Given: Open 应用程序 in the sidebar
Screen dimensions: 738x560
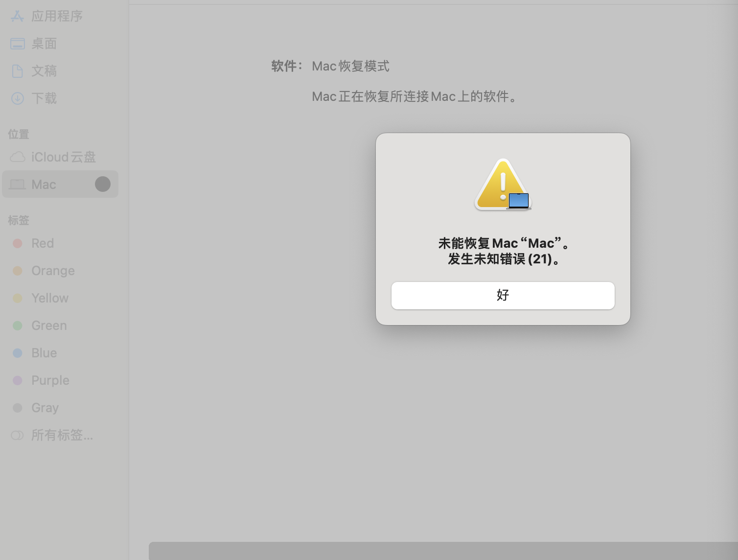Looking at the screenshot, I should 47,16.
